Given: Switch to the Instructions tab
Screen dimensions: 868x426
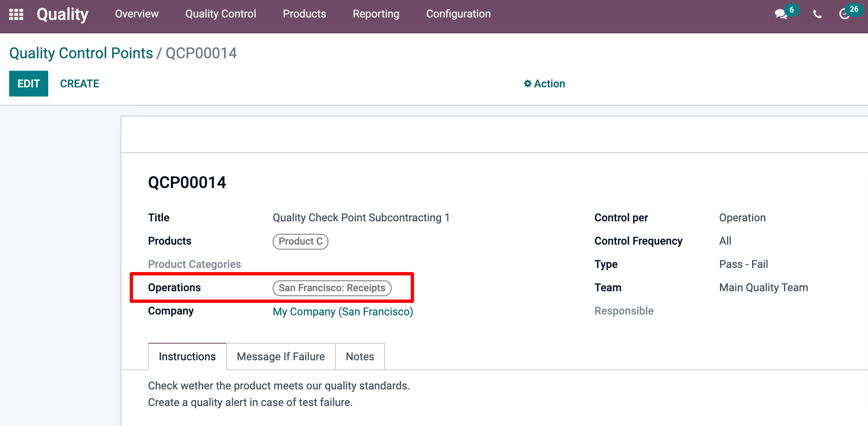Looking at the screenshot, I should (x=187, y=357).
